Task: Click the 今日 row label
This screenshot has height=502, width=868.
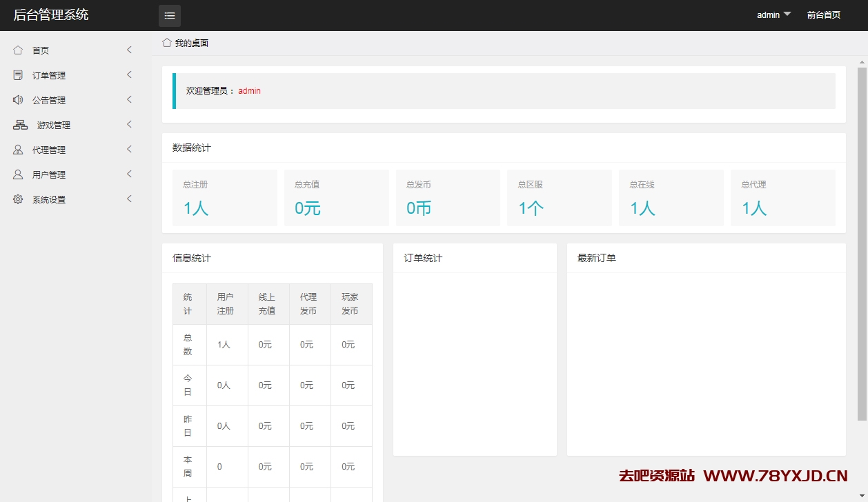Action: pyautogui.click(x=189, y=385)
